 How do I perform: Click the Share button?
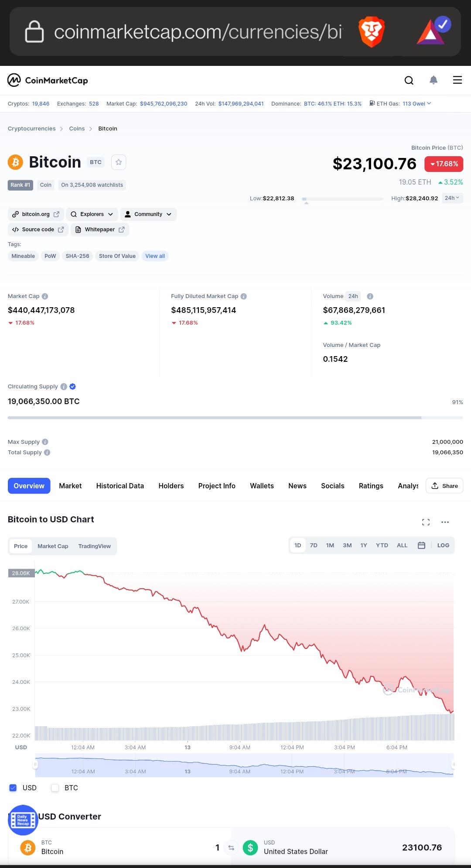click(x=444, y=486)
